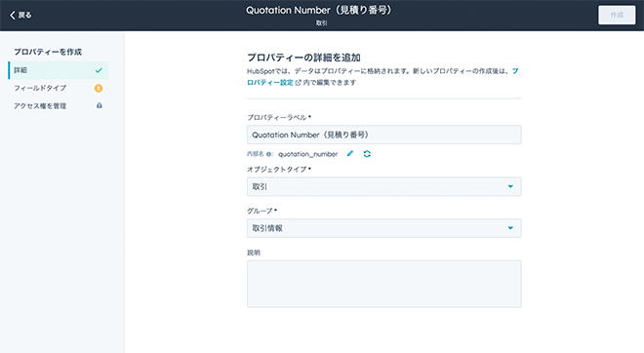Go to the フィールドタイプ step
Image resolution: width=644 pixels, height=353 pixels.
58,88
